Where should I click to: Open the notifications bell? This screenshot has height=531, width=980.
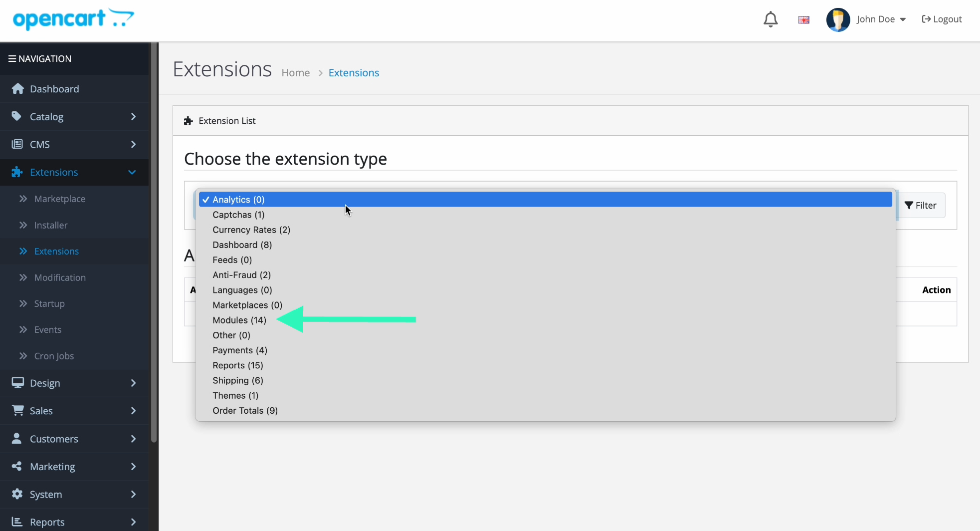tap(771, 19)
